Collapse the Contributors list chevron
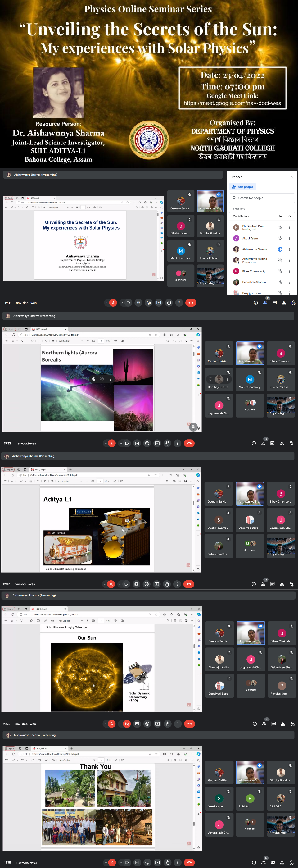This screenshot has height=868, width=298. point(289,216)
